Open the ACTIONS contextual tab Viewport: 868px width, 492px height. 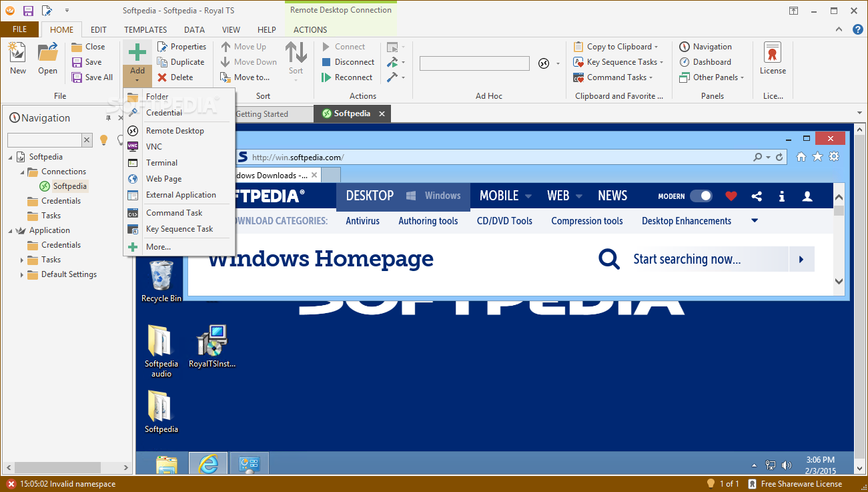[x=310, y=29]
